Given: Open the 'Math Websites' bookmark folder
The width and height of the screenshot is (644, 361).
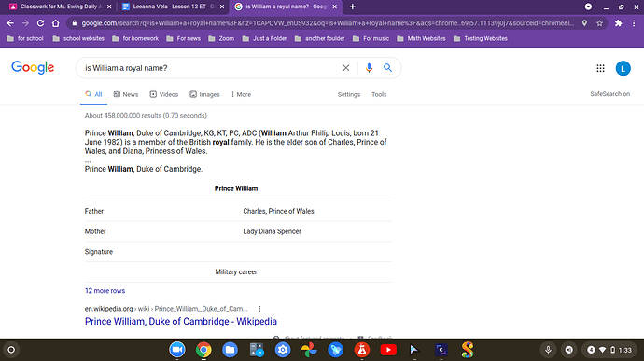Looking at the screenshot, I should [x=421, y=38].
